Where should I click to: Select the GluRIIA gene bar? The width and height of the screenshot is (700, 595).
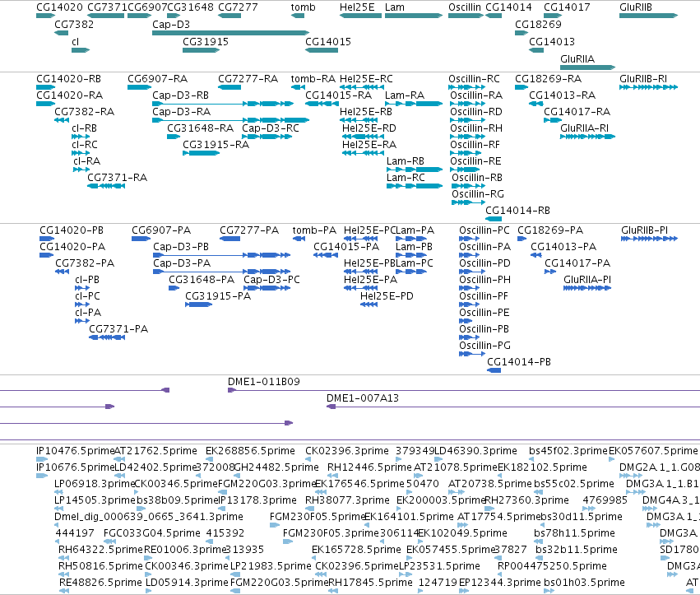pyautogui.click(x=587, y=67)
